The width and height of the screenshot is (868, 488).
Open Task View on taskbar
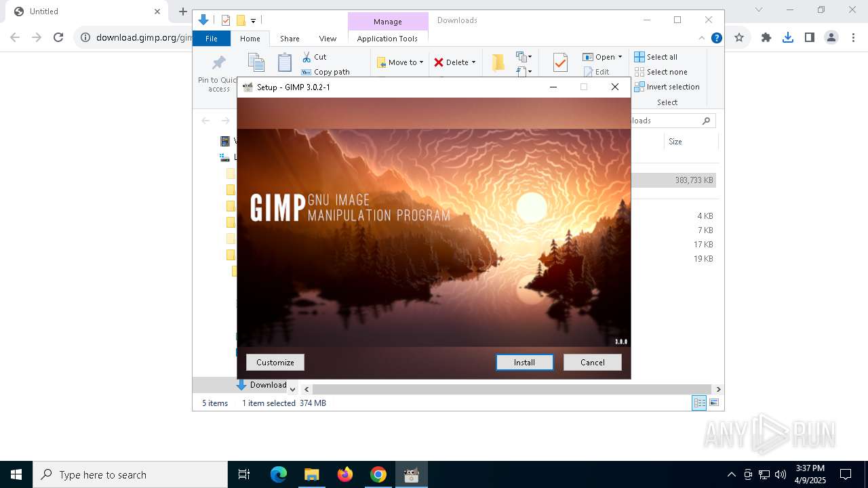[x=244, y=474]
